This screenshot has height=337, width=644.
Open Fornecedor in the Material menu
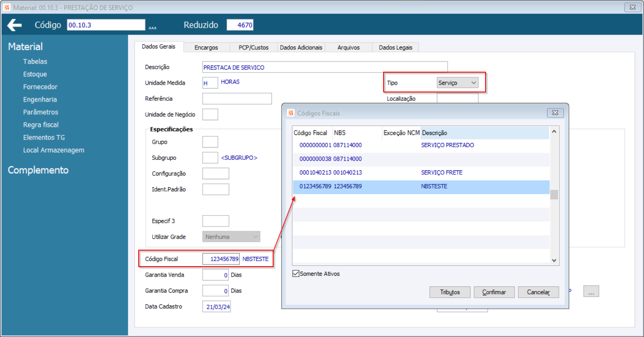pos(40,87)
